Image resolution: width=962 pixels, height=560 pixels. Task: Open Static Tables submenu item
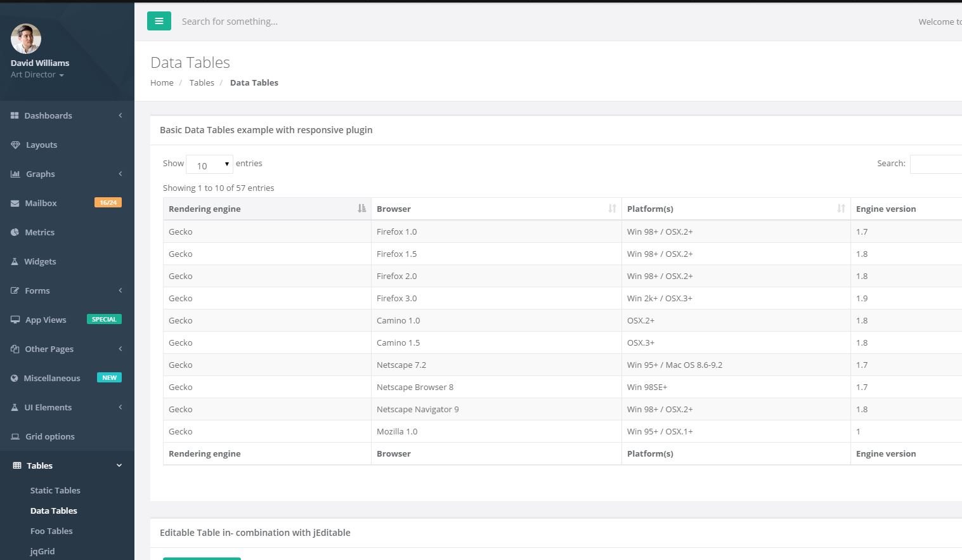point(55,490)
